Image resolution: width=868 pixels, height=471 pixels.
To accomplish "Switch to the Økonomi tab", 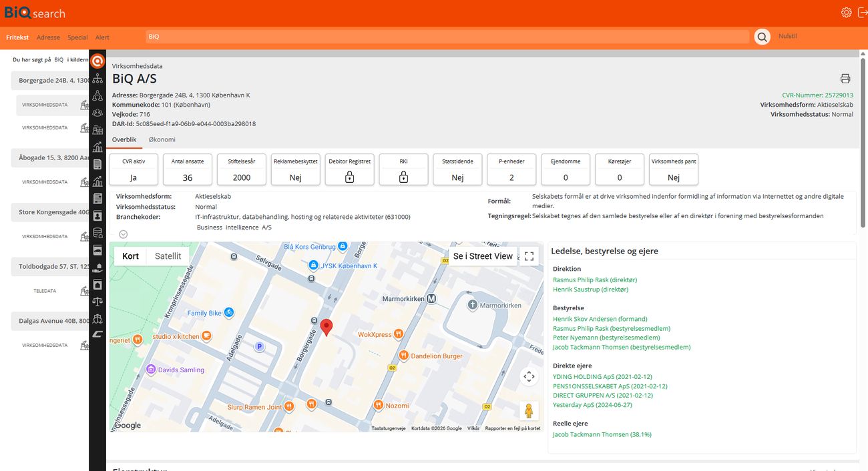I will coord(162,139).
